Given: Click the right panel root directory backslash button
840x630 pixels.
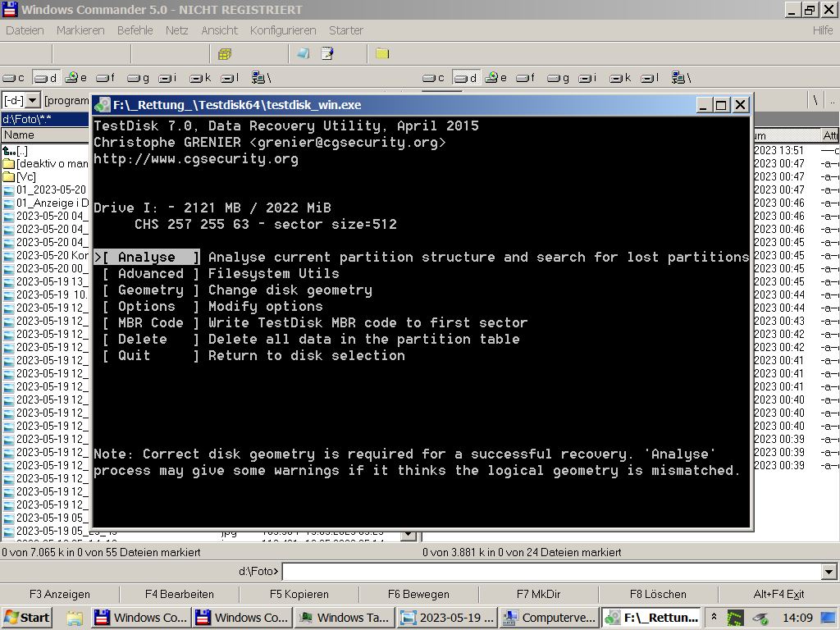Looking at the screenshot, I should (x=815, y=100).
